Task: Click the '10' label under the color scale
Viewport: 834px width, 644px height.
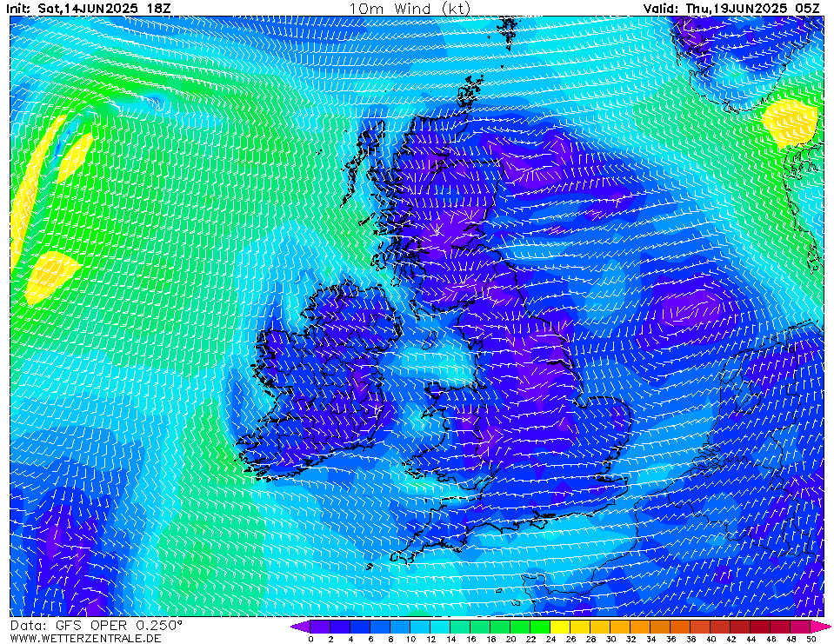Action: pos(410,639)
